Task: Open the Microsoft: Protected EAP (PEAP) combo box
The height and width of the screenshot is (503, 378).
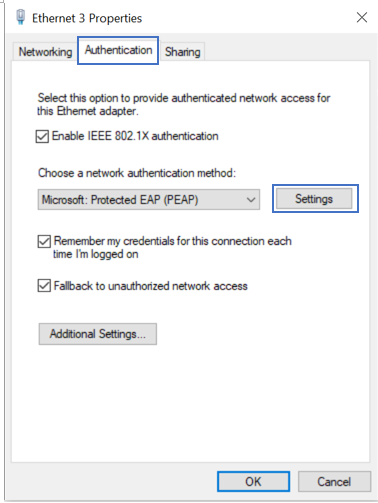Action: click(149, 200)
